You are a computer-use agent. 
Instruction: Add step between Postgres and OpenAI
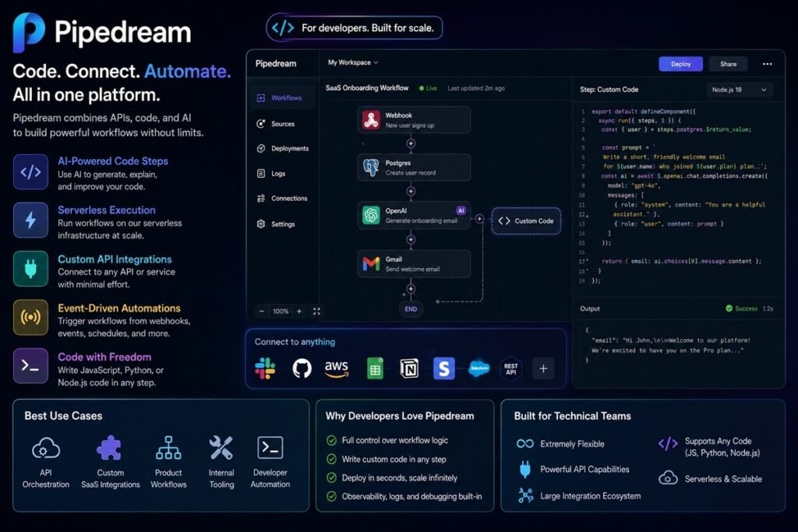[x=411, y=192]
